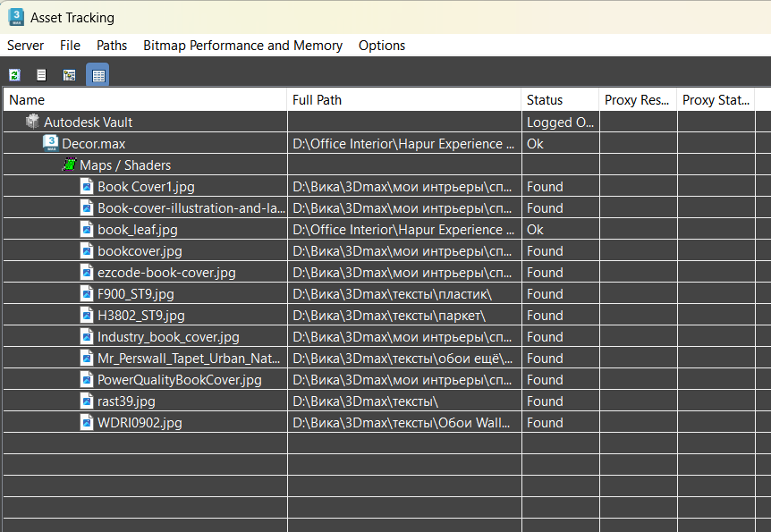Click the Refresh toolbar icon

pos(14,75)
